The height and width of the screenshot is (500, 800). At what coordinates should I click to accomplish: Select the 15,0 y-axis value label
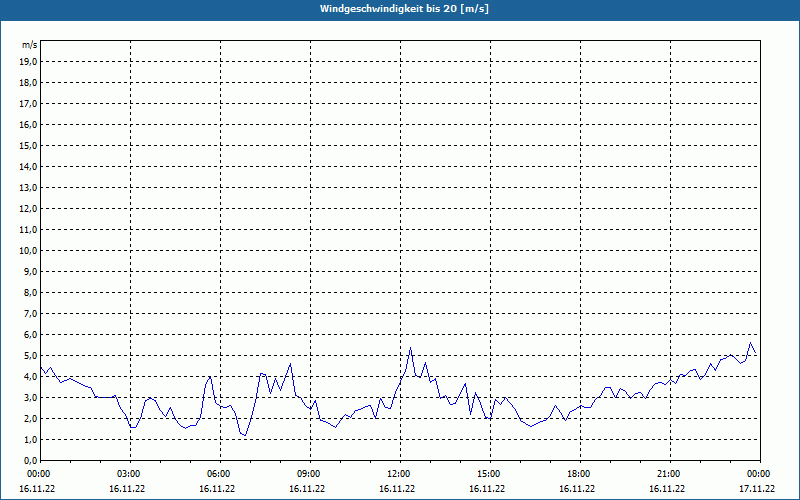click(x=29, y=145)
